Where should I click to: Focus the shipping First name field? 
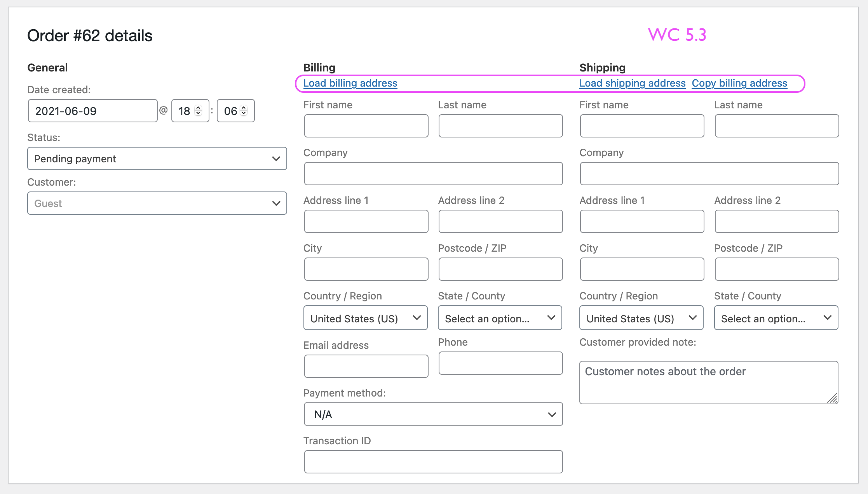[x=642, y=126]
